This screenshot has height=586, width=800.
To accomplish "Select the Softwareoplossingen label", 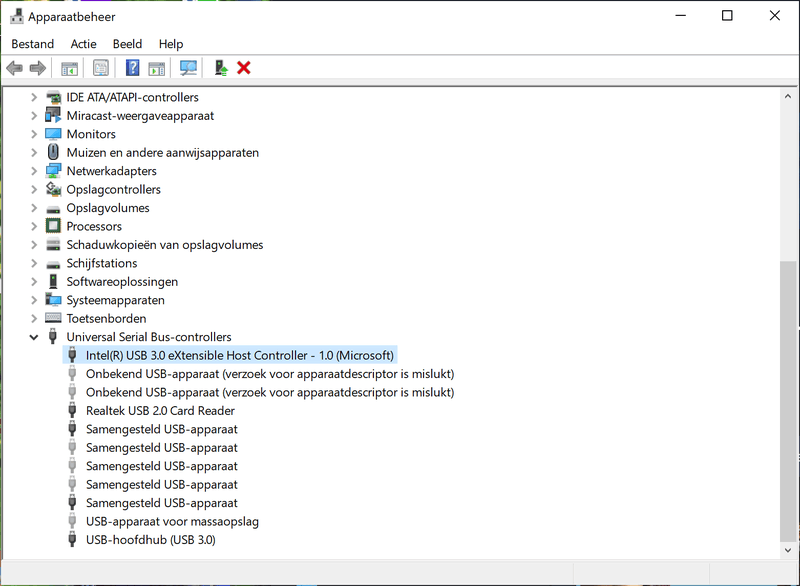I will click(x=122, y=282).
